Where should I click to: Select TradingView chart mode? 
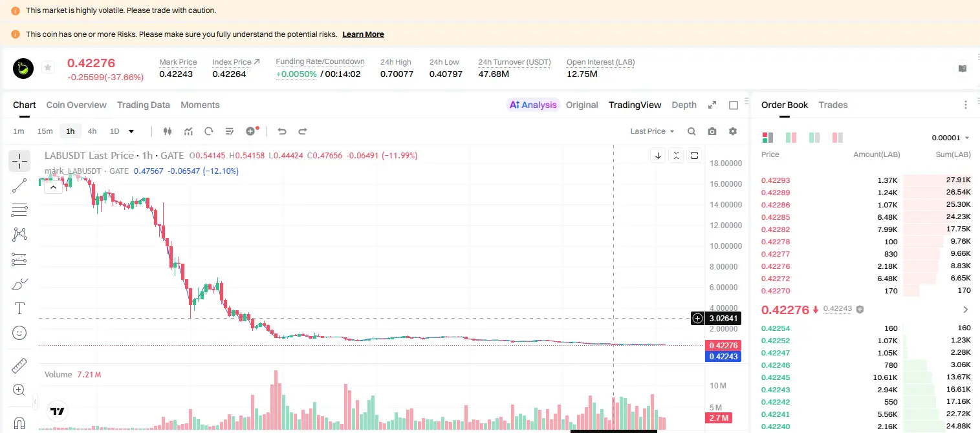pyautogui.click(x=635, y=105)
